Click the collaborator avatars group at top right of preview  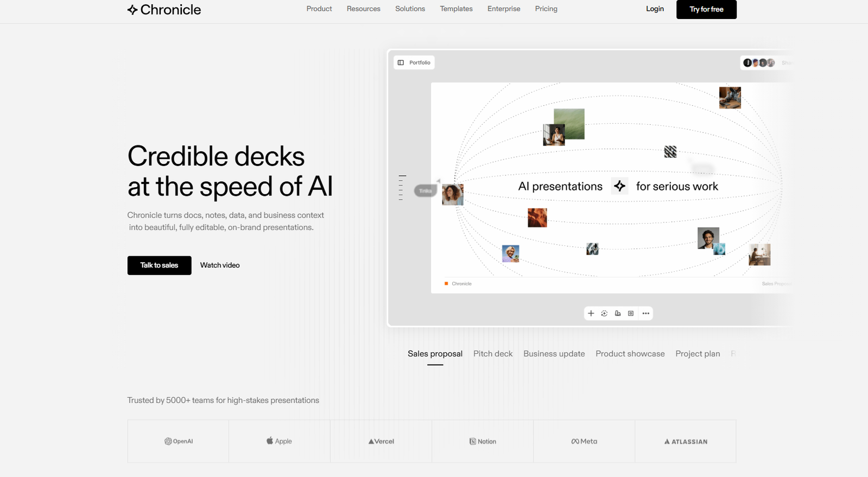(x=759, y=63)
